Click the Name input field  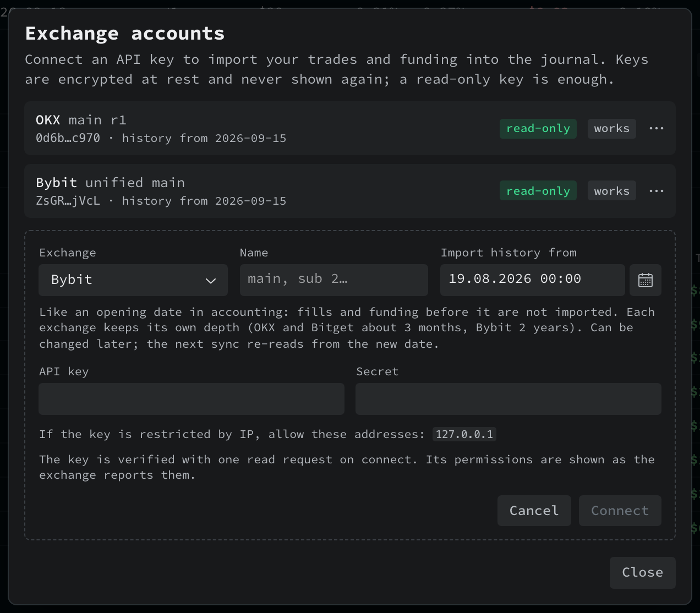click(334, 280)
